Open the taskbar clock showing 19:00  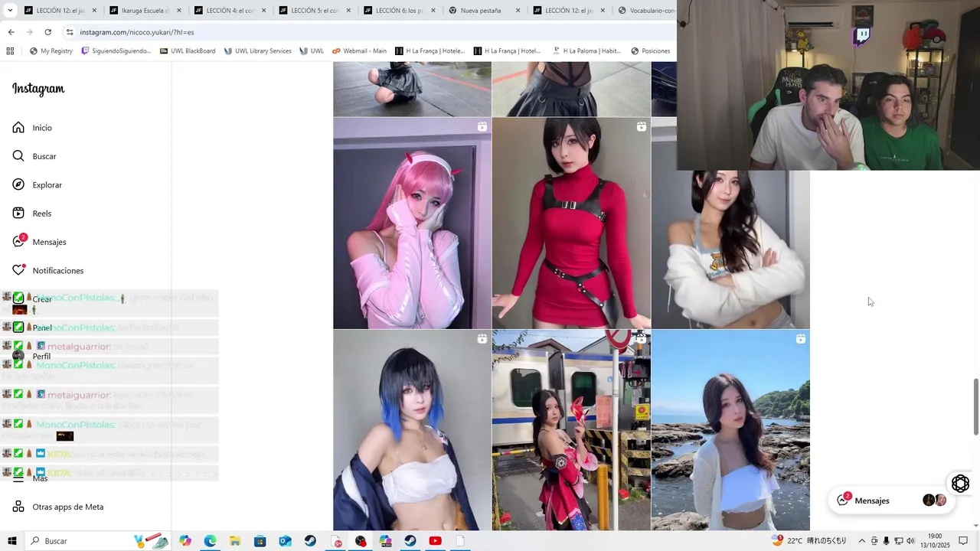point(935,541)
